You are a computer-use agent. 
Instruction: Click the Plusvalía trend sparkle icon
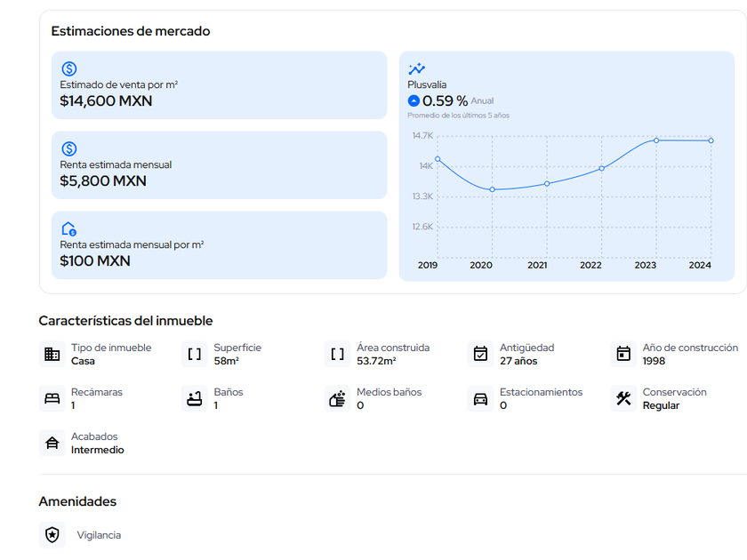pyautogui.click(x=416, y=68)
